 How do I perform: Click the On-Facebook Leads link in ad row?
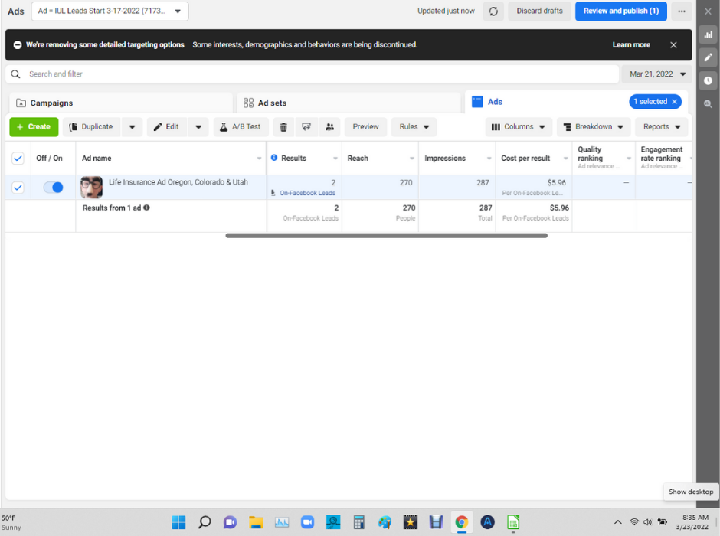click(307, 193)
